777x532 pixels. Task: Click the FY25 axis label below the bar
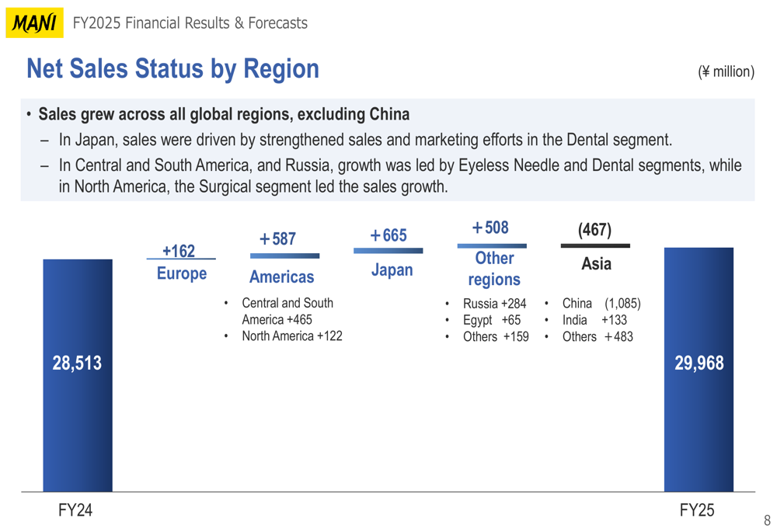pyautogui.click(x=696, y=510)
